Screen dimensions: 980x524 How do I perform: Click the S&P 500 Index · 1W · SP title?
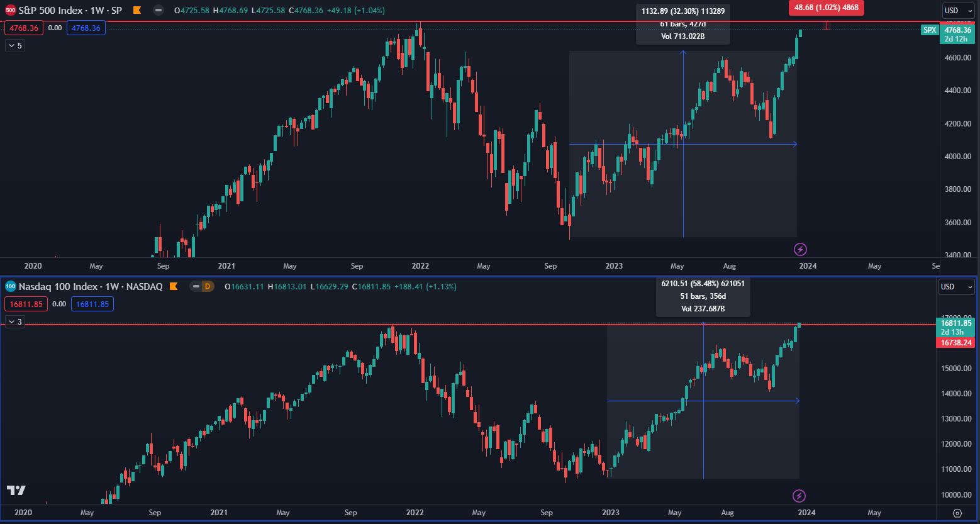pyautogui.click(x=70, y=10)
